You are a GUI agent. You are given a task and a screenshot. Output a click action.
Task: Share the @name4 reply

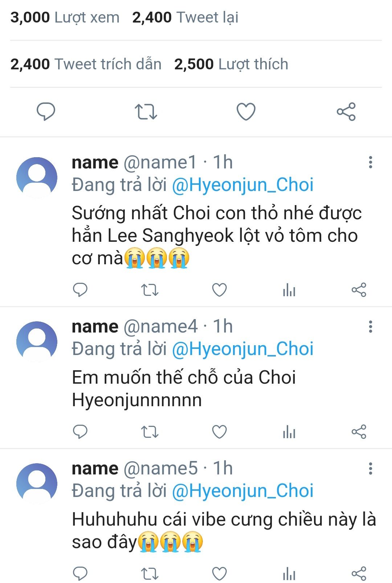pyautogui.click(x=359, y=432)
